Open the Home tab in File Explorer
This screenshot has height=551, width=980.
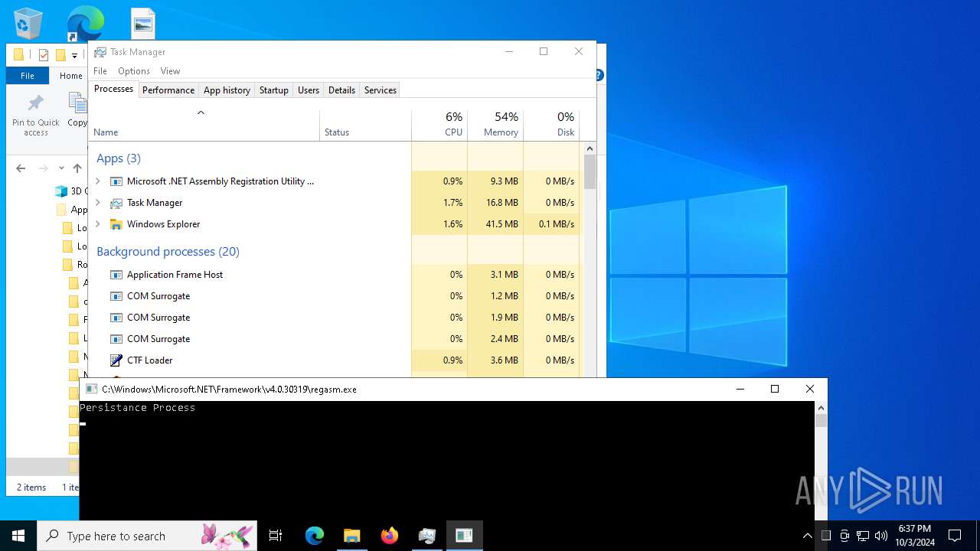(x=70, y=76)
